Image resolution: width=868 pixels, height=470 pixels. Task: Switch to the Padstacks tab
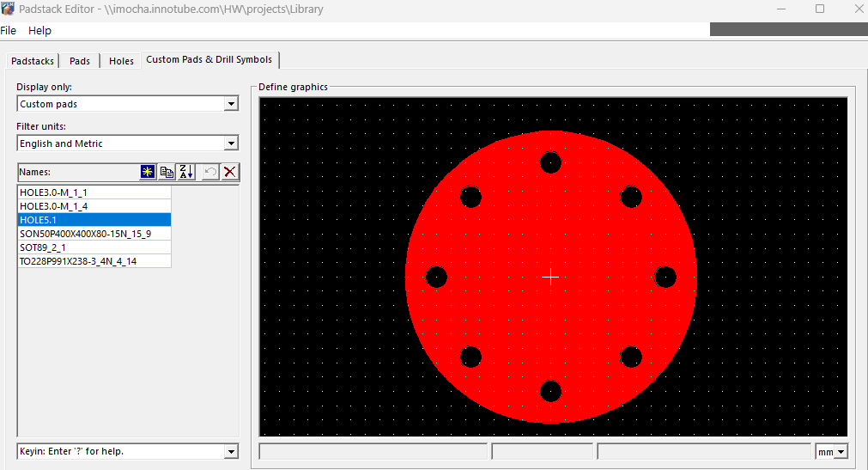33,61
